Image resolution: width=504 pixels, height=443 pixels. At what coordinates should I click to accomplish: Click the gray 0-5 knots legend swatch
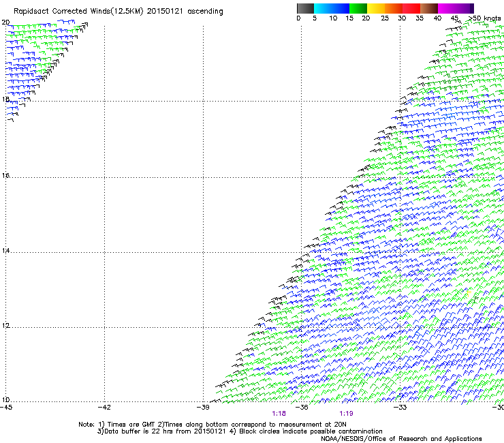click(x=305, y=8)
